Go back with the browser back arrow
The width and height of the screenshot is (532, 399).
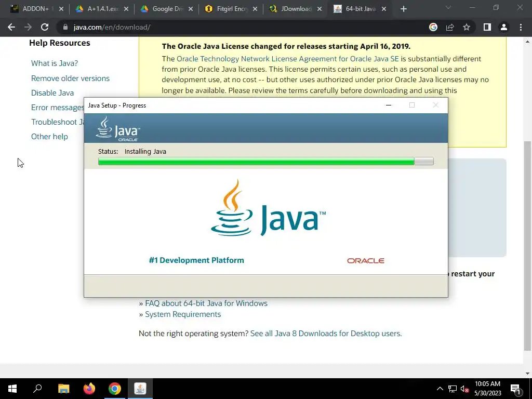(11, 27)
